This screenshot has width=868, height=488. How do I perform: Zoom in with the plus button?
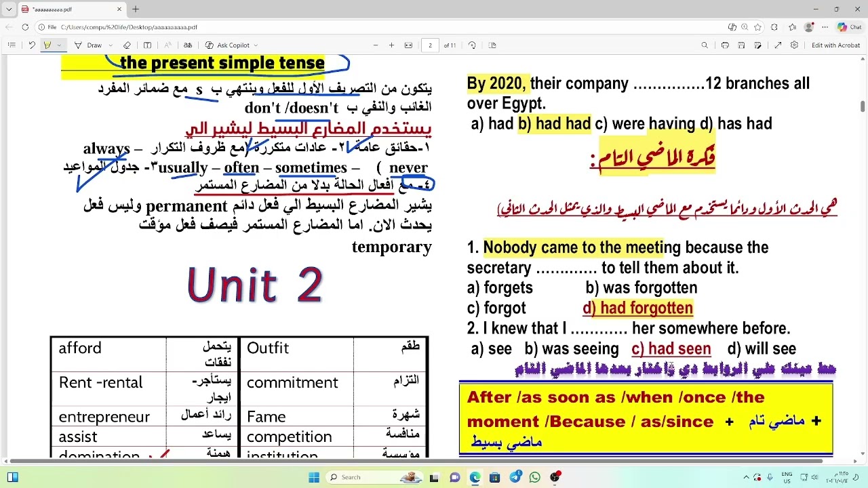coord(391,45)
